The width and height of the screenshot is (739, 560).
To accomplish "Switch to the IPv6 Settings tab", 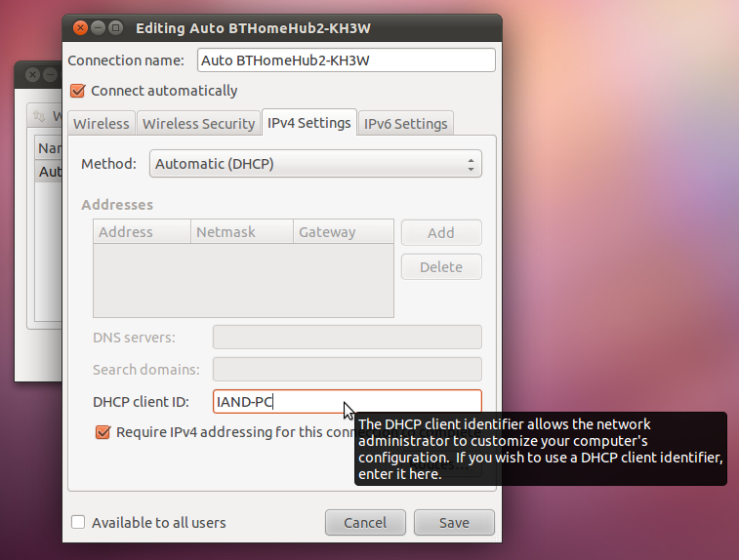I will click(406, 123).
